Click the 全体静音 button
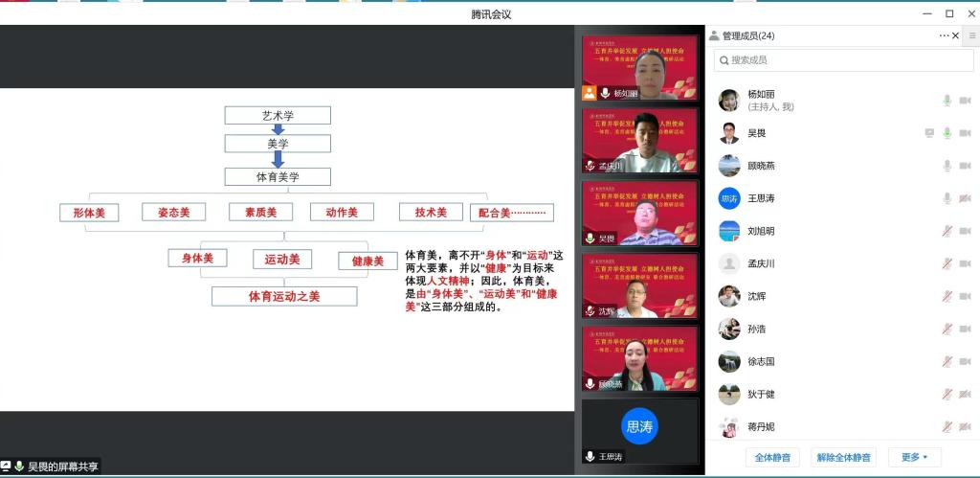The height and width of the screenshot is (478, 980). [x=772, y=457]
